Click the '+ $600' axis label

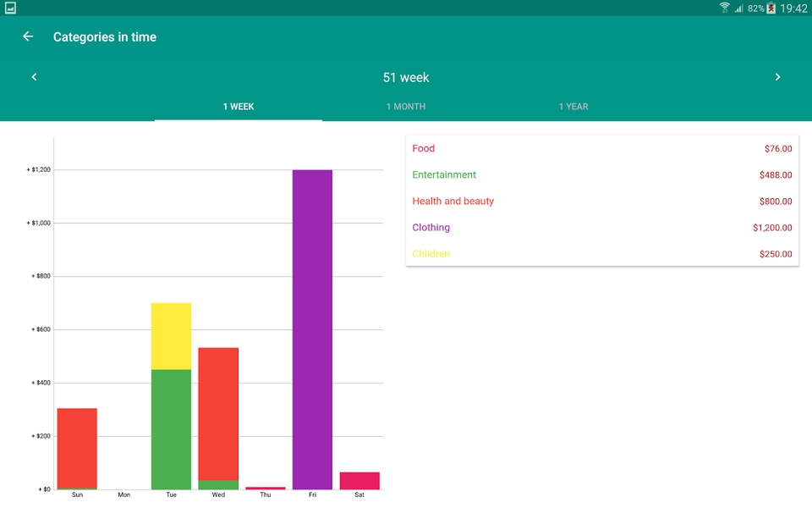[41, 329]
